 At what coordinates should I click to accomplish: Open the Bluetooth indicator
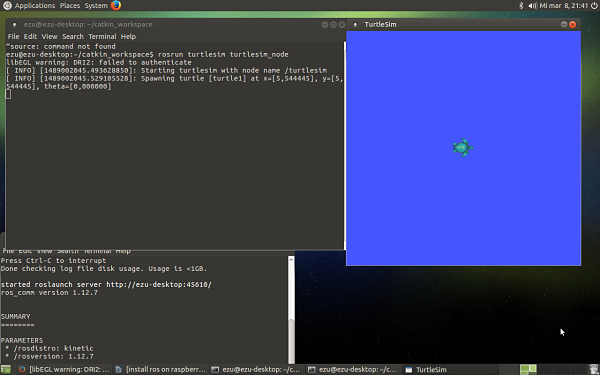[x=521, y=5]
